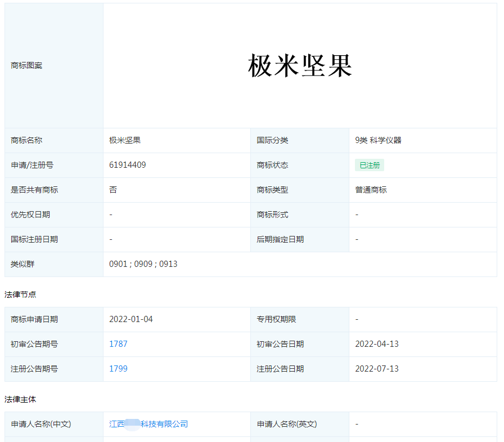Click the 法律节点 section heading
The width and height of the screenshot is (504, 442).
(20, 294)
